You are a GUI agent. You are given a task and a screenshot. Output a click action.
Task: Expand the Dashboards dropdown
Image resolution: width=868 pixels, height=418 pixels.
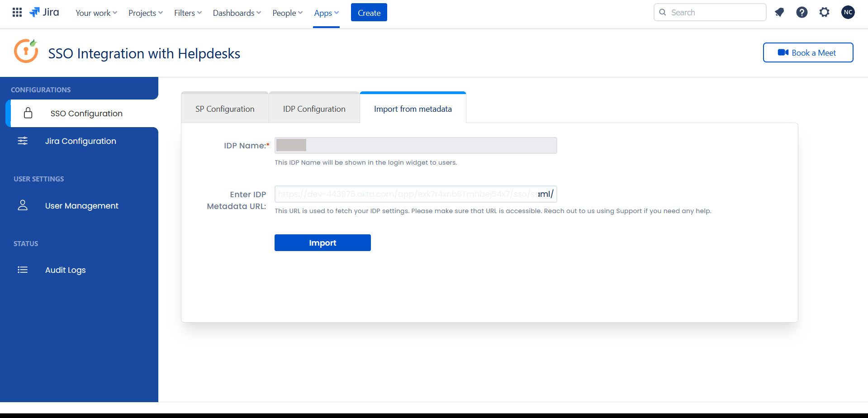click(237, 13)
